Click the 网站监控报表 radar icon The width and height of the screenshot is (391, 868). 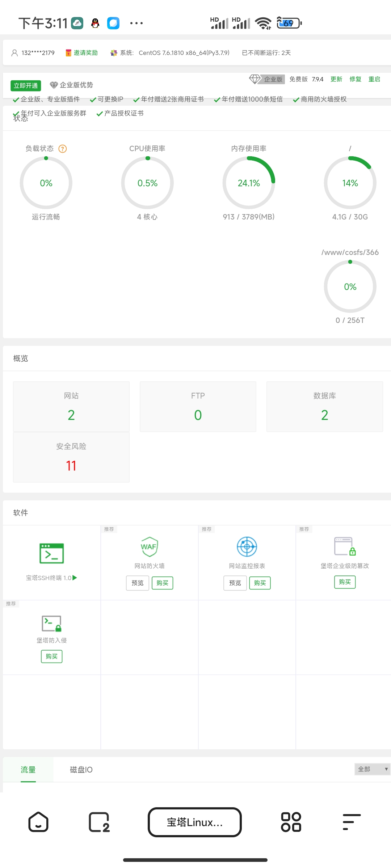[x=247, y=546]
